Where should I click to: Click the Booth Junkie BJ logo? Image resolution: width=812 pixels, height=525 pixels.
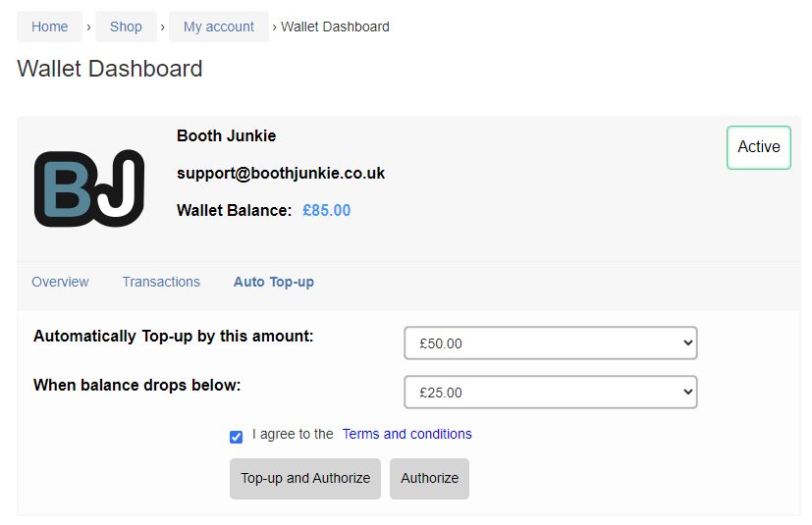point(89,188)
